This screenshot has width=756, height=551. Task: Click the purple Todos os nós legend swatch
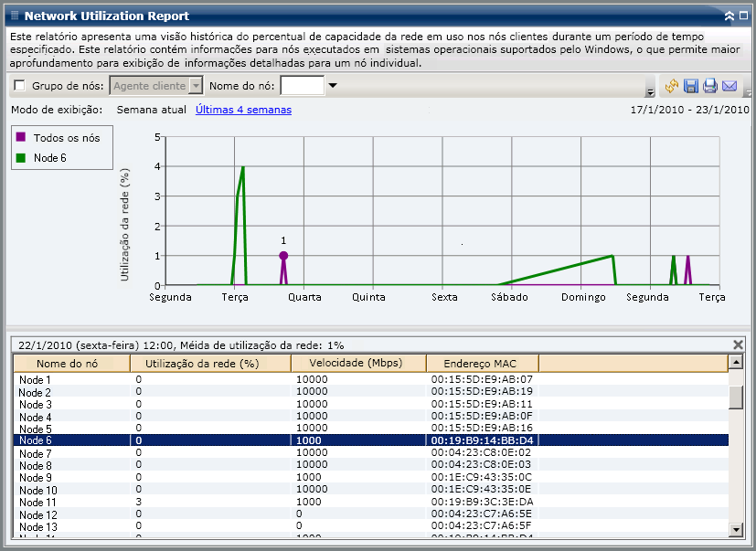21,137
